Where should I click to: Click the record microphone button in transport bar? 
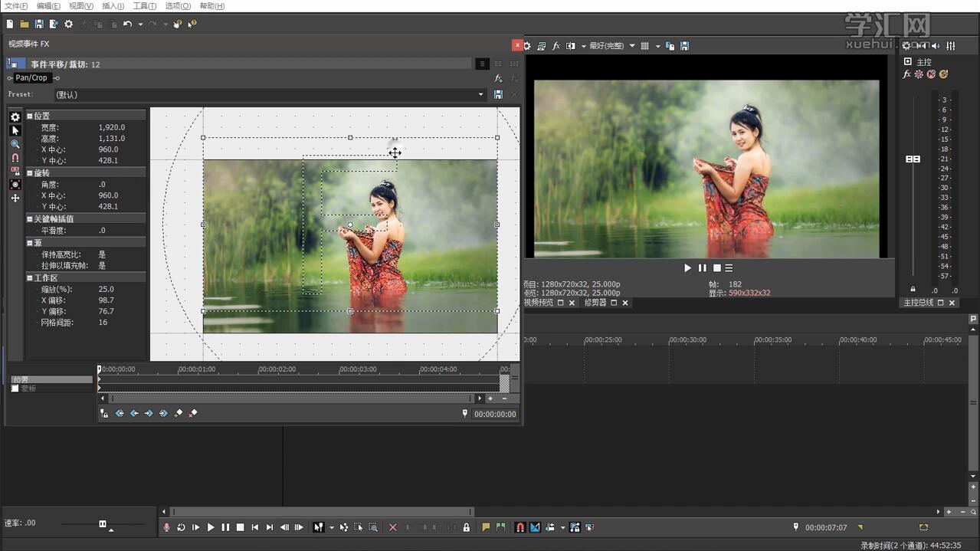click(166, 527)
